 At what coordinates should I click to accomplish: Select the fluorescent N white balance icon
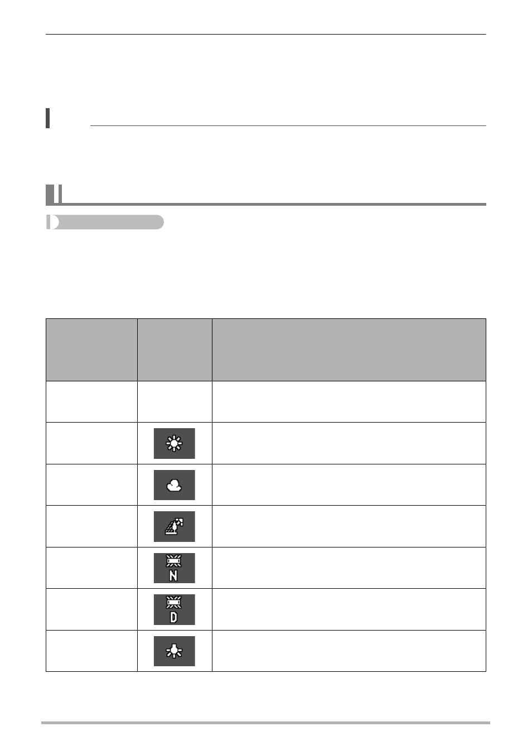click(x=175, y=568)
